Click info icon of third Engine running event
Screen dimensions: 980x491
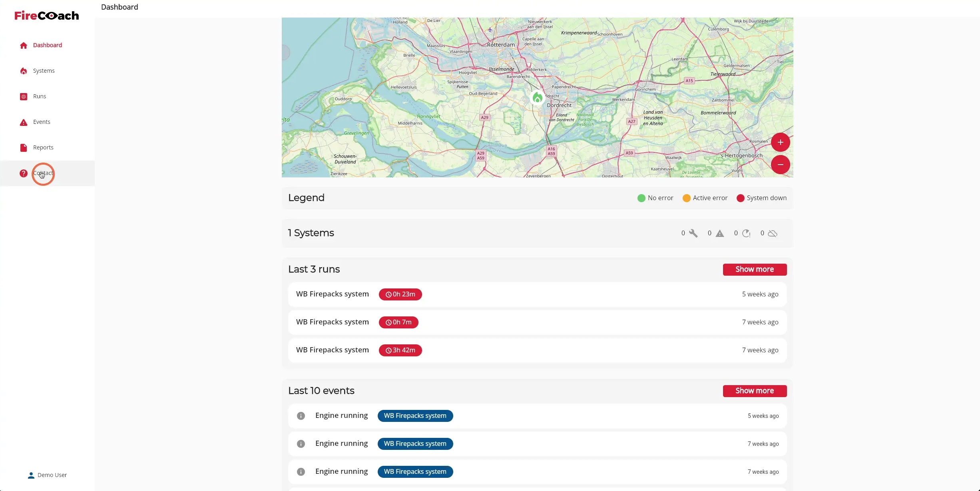pos(301,472)
